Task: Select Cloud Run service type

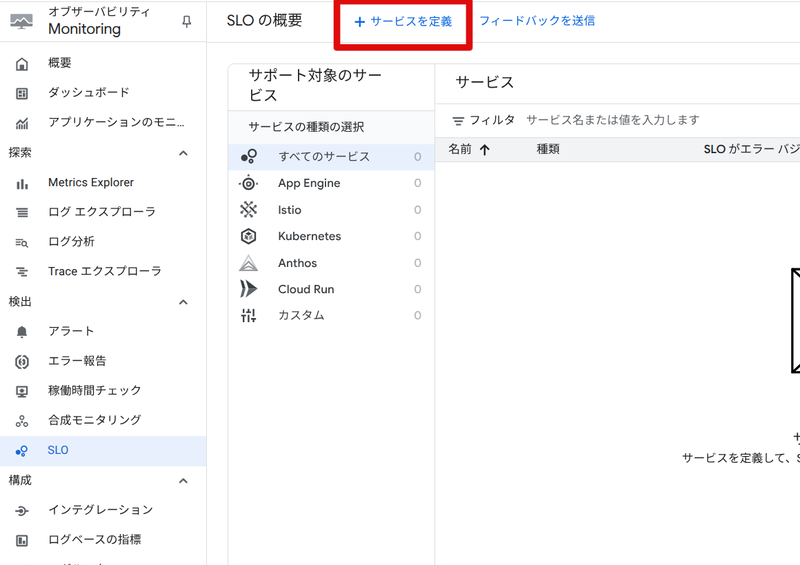Action: point(331,289)
